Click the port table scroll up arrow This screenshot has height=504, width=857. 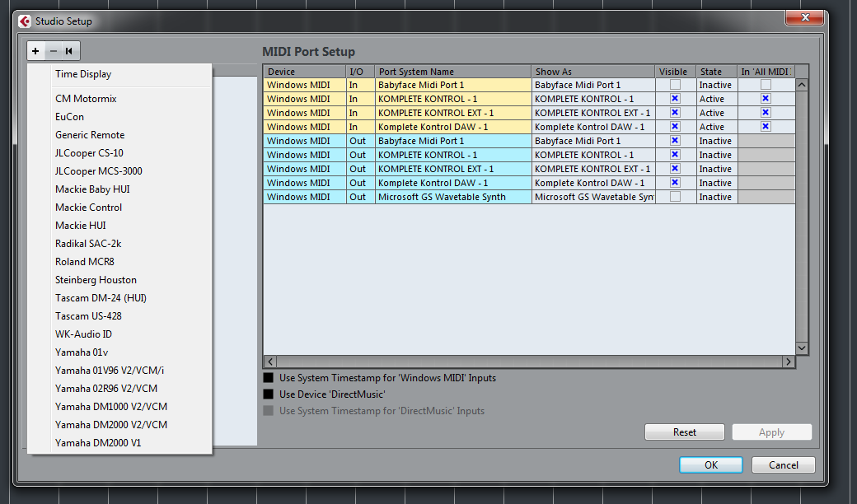(801, 85)
